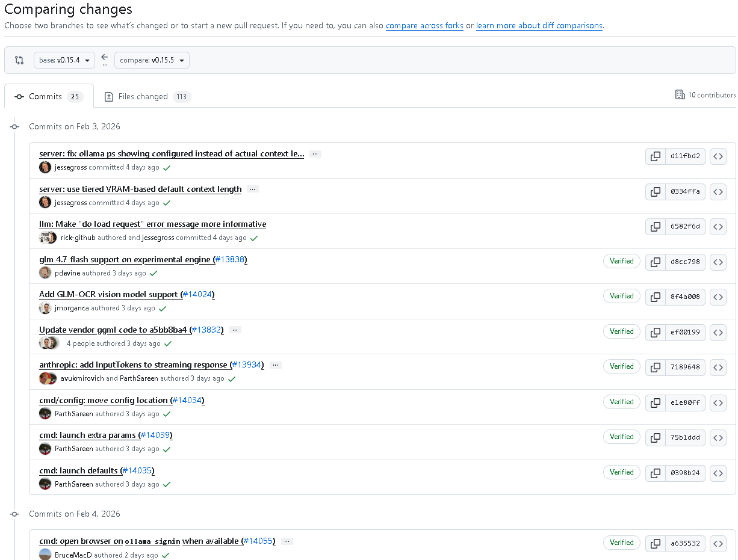Click green check status on pdevine commit
This screenshot has height=560, width=738.
(153, 273)
